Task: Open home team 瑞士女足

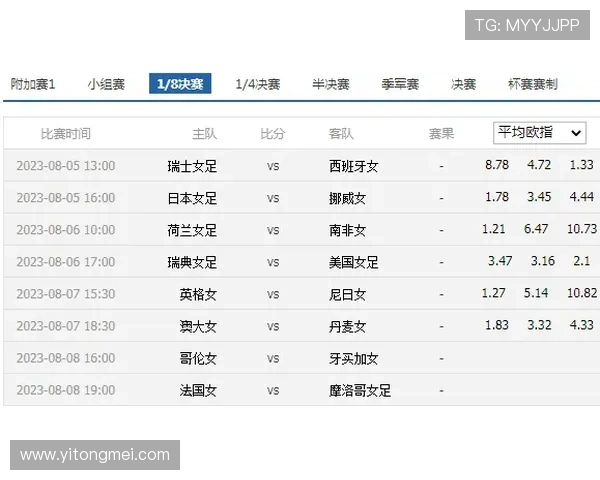Action: [x=192, y=166]
